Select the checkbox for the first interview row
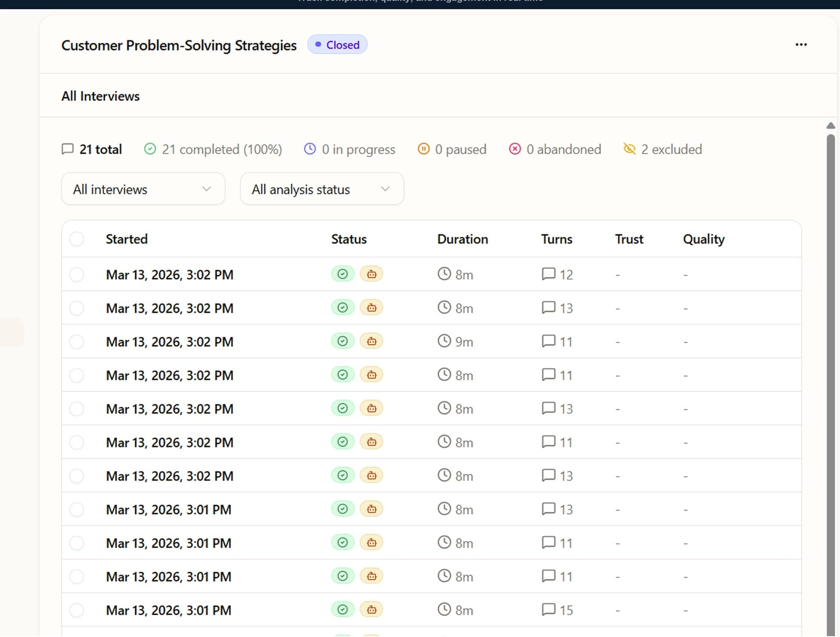 [77, 275]
